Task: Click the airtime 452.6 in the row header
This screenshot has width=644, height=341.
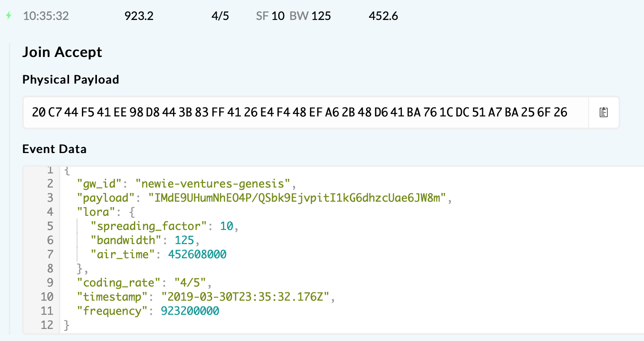Action: [x=383, y=16]
